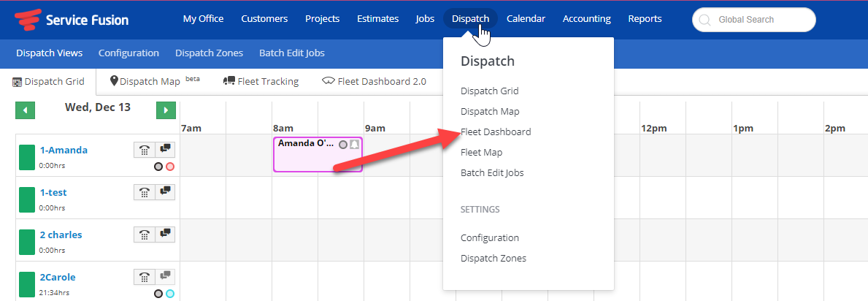The height and width of the screenshot is (301, 868).
Task: Click the Service Fusion logo
Action: (x=72, y=20)
